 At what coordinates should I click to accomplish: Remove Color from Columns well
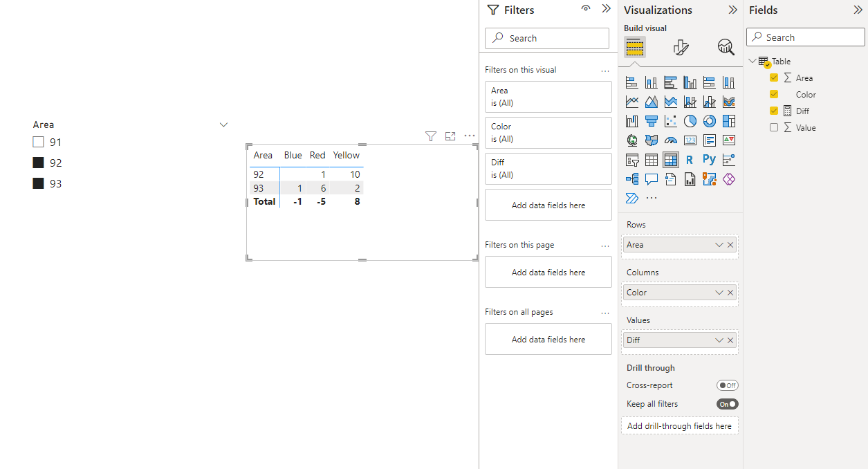tap(730, 293)
